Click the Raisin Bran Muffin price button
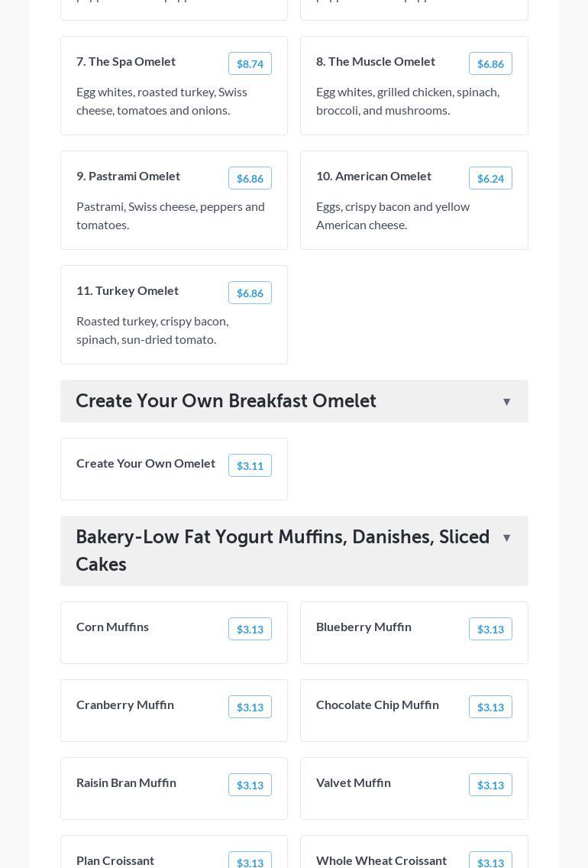The height and width of the screenshot is (868, 588). (x=250, y=785)
